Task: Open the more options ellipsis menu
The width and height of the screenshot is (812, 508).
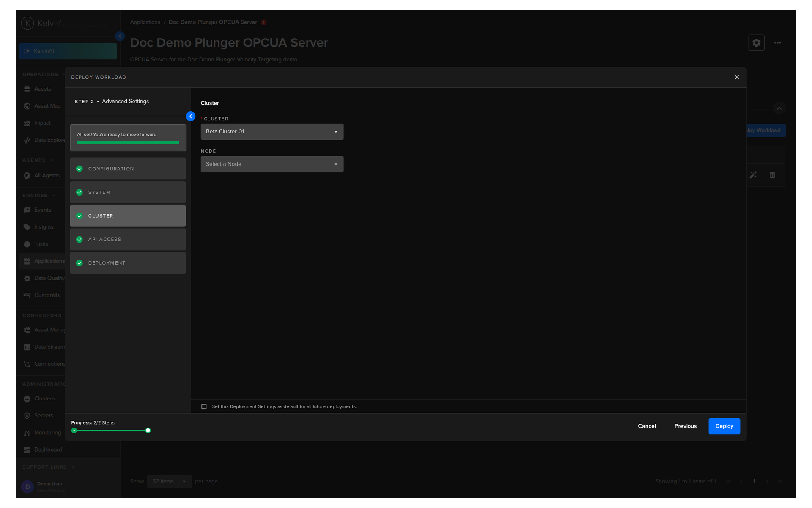Action: [x=777, y=43]
